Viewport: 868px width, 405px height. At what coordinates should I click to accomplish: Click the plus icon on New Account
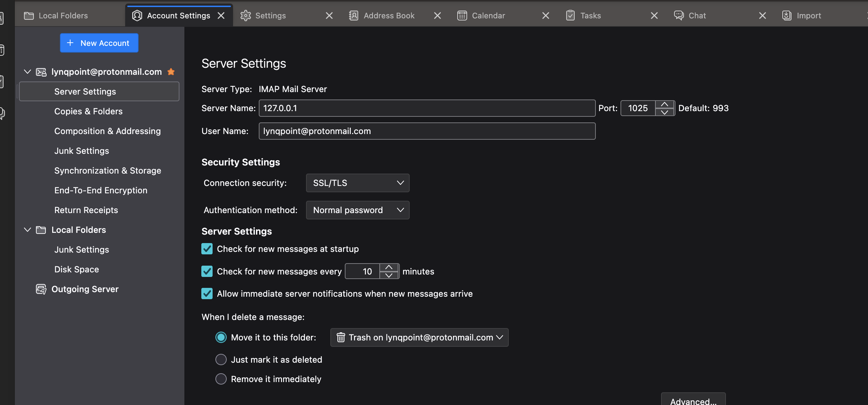tap(70, 43)
